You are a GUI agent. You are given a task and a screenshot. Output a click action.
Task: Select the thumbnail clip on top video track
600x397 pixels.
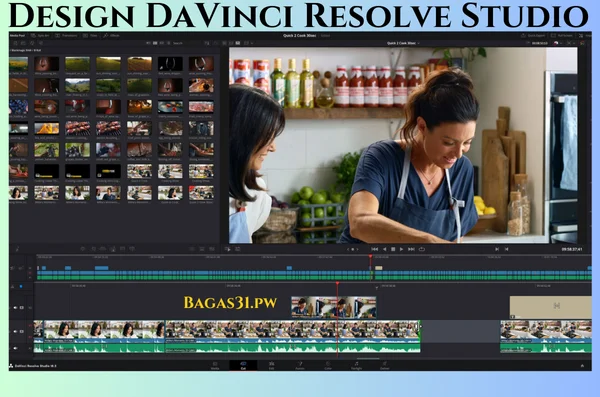333,307
